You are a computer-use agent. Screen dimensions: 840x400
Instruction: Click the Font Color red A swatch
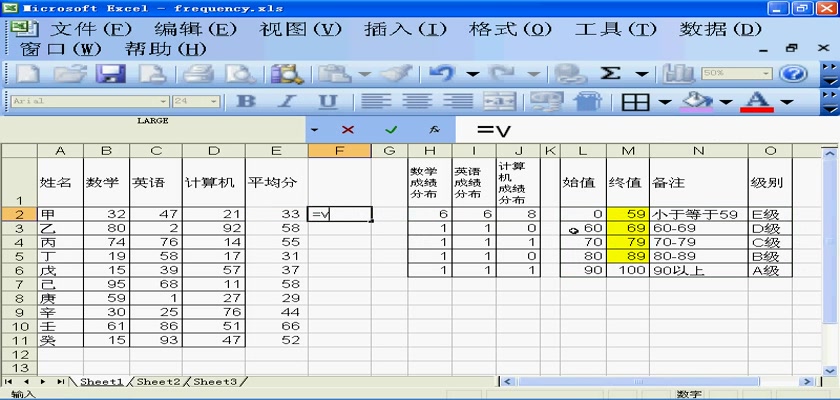(756, 102)
